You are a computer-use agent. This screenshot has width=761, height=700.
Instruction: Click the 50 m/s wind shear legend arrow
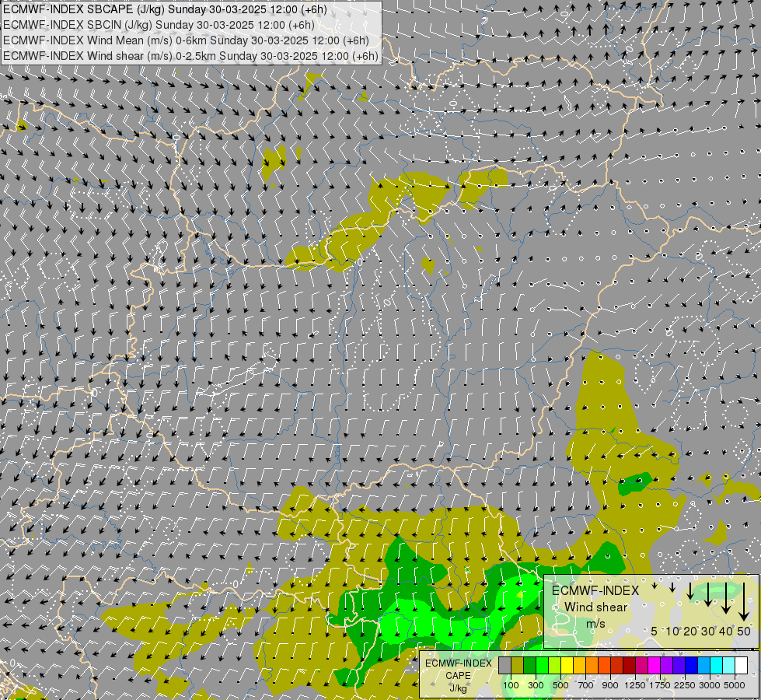click(x=744, y=601)
